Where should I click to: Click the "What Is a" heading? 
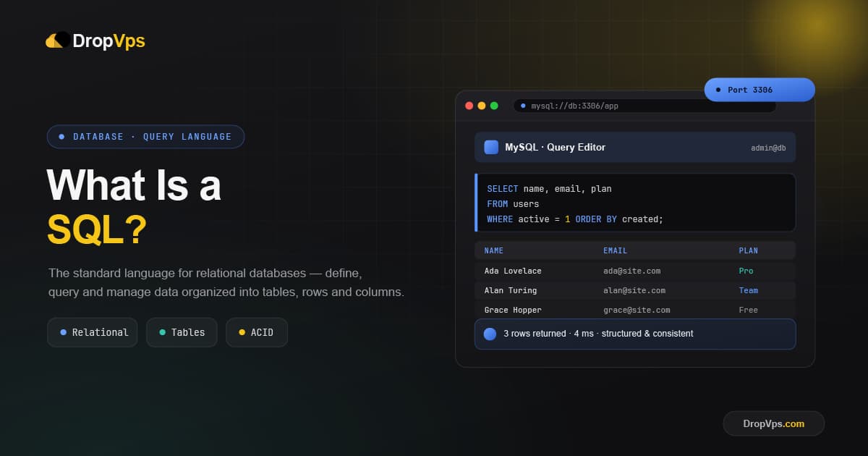tap(133, 185)
